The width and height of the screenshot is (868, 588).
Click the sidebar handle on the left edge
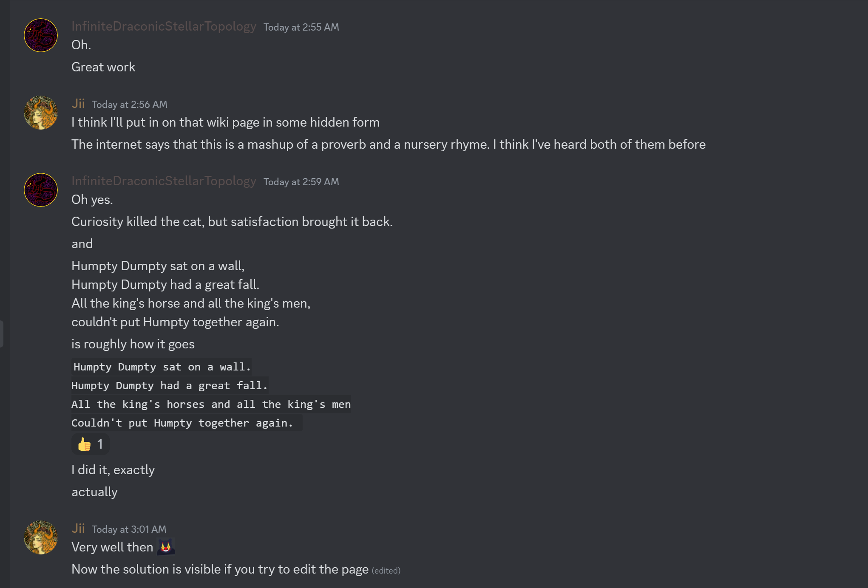2,334
